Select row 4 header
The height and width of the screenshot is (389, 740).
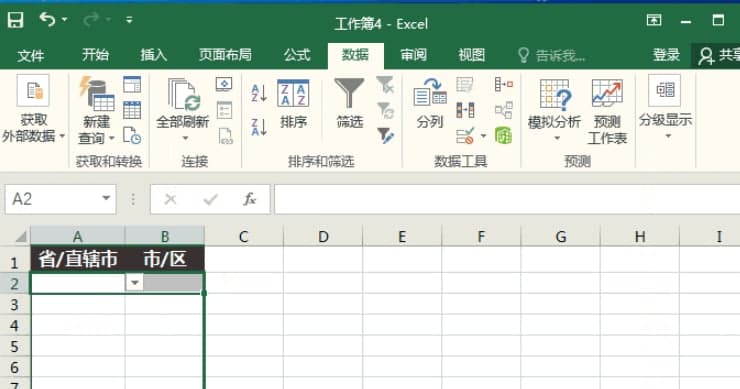coord(15,325)
